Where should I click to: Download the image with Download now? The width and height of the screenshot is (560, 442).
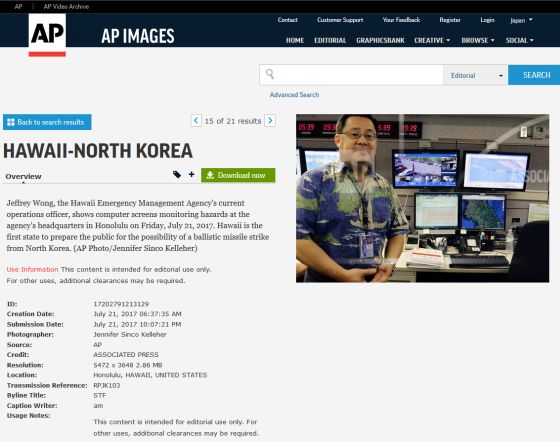[x=238, y=175]
